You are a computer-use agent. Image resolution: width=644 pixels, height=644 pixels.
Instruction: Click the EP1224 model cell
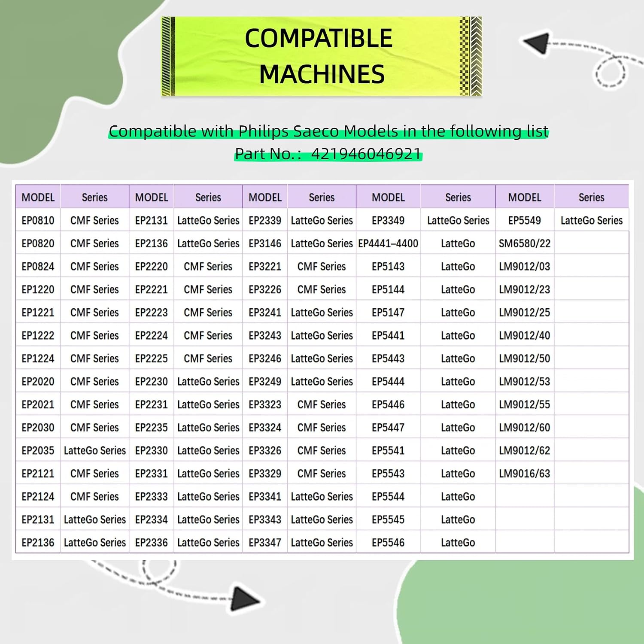[38, 358]
